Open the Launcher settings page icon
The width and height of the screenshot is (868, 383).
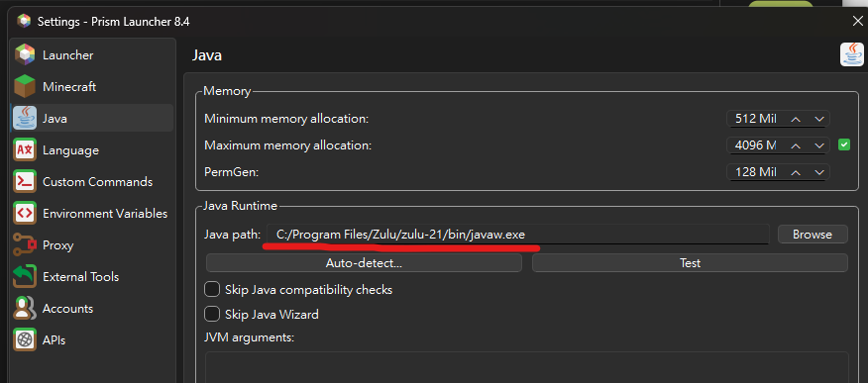(25, 54)
